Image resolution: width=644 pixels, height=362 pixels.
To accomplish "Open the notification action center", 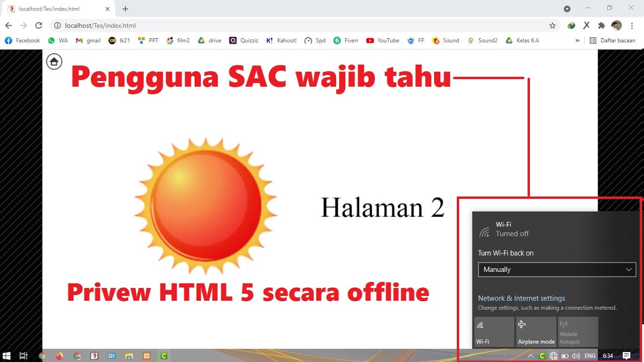I will [x=627, y=356].
